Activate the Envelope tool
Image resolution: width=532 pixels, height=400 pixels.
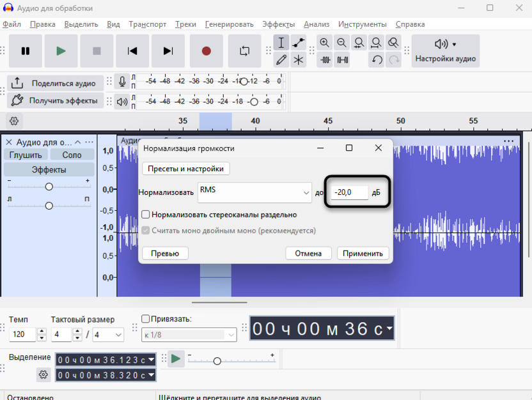(x=298, y=42)
